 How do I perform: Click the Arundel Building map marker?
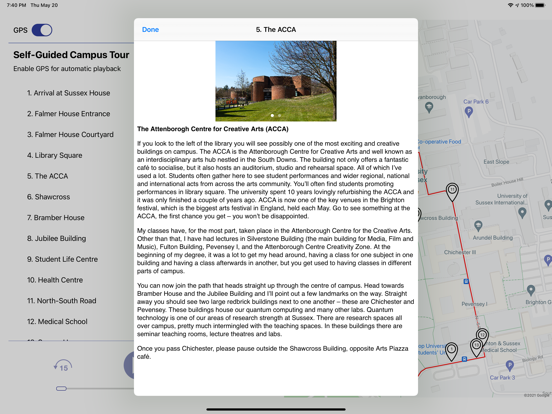[x=478, y=226]
